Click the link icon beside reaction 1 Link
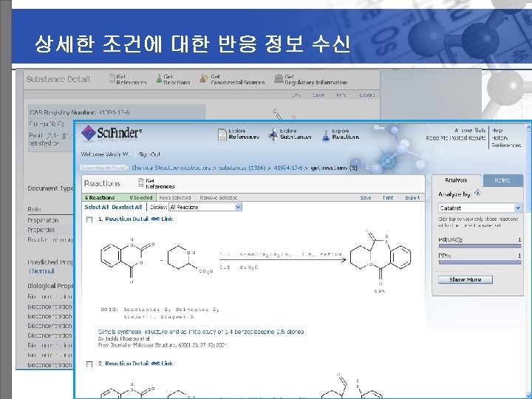The width and height of the screenshot is (532, 399). (x=155, y=219)
